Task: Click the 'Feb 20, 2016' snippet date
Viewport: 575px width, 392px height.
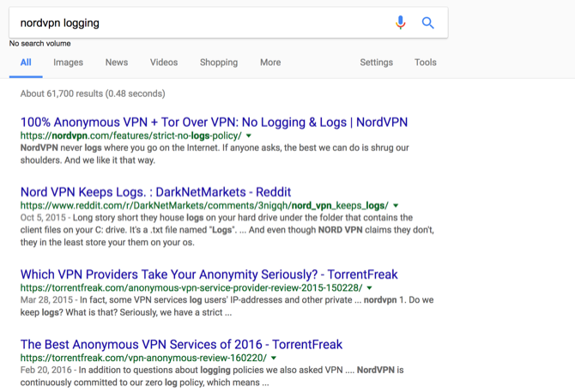Action: tap(45, 370)
